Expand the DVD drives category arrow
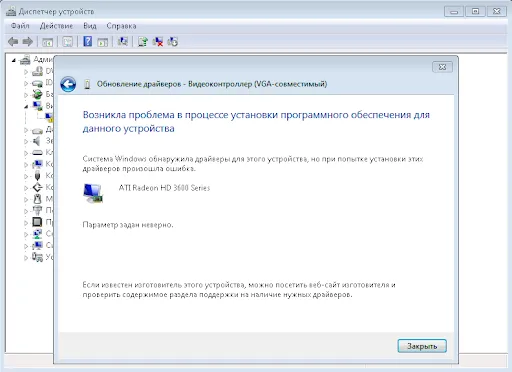 tap(26, 72)
